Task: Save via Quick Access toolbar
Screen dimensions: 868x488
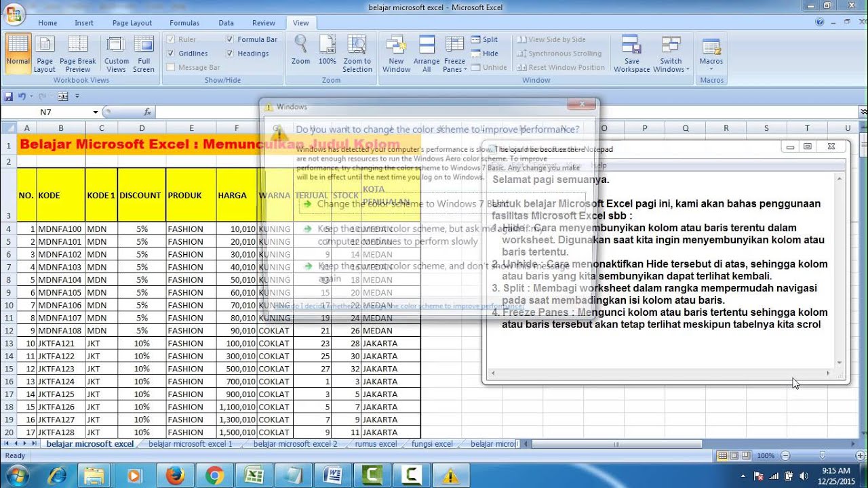Action: (9, 96)
